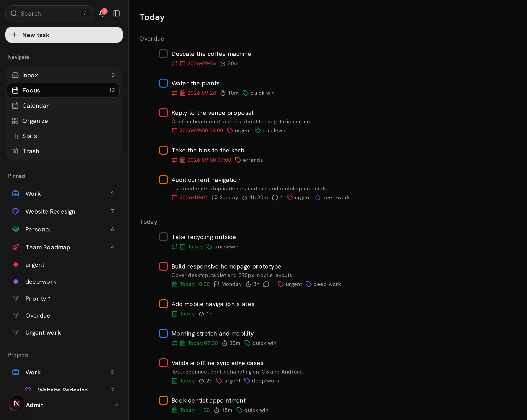Select the Focus view

pyautogui.click(x=63, y=90)
